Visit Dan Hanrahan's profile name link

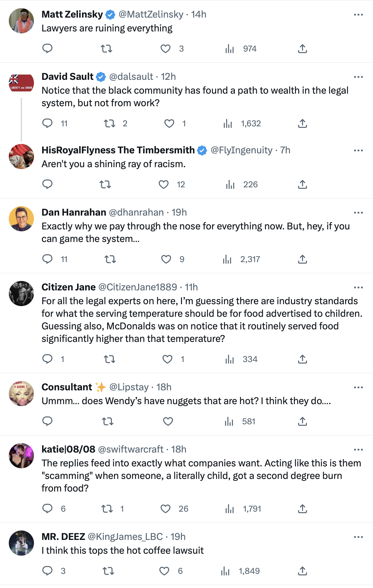(74, 212)
